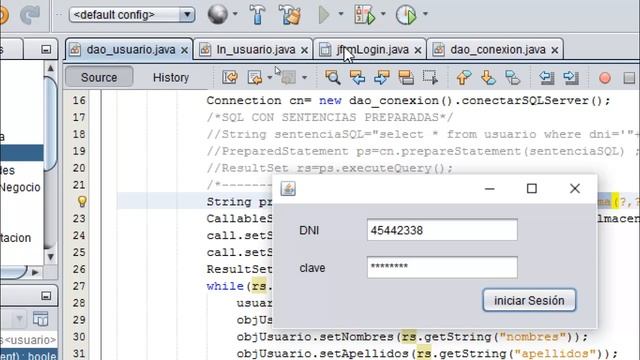Click the 'while' keyword on line 27
Screen dimensions: 640x360
click(x=225, y=286)
